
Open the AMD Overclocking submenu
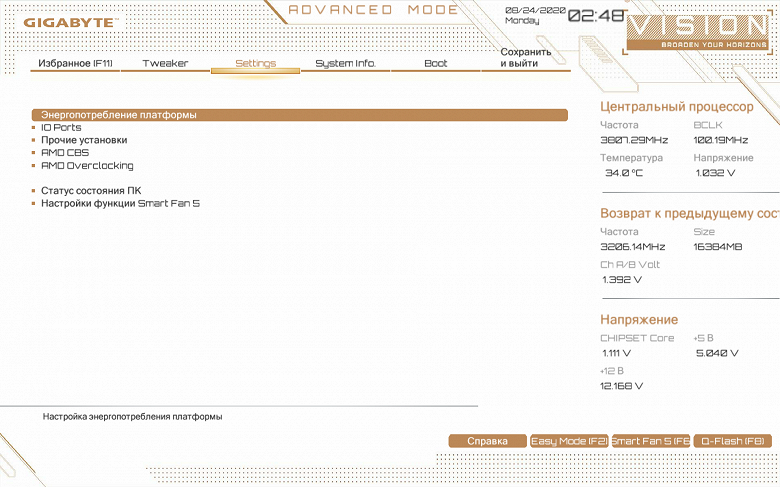point(87,166)
